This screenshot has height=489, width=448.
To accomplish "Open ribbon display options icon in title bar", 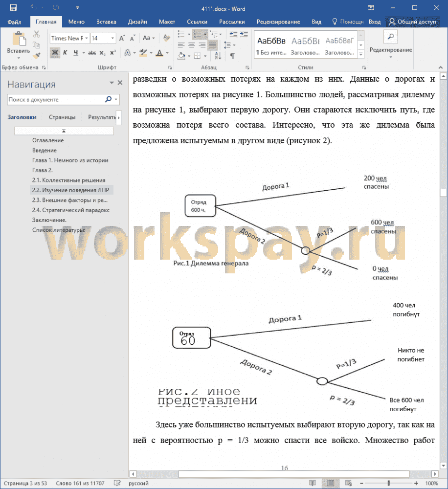I will 371,8.
